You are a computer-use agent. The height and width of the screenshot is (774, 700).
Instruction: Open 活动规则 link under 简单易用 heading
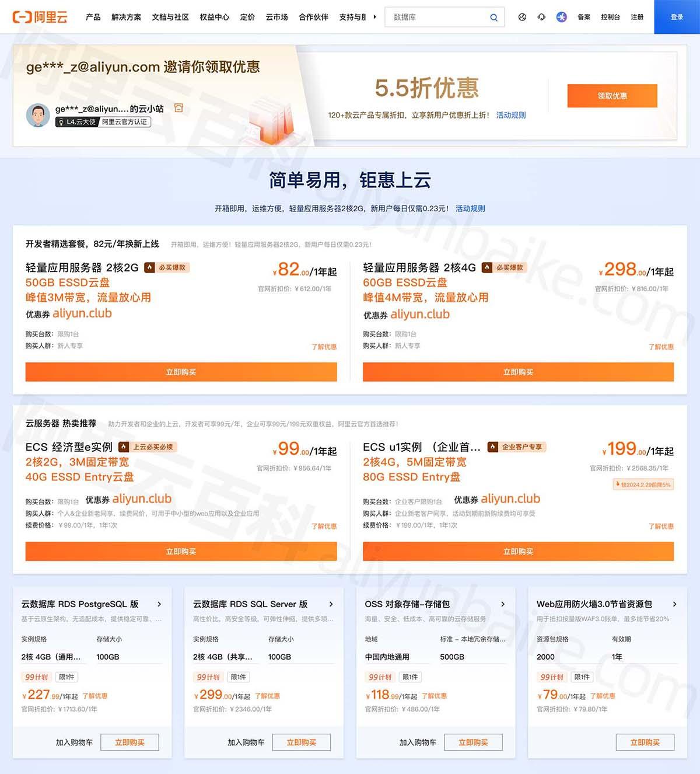tap(470, 208)
